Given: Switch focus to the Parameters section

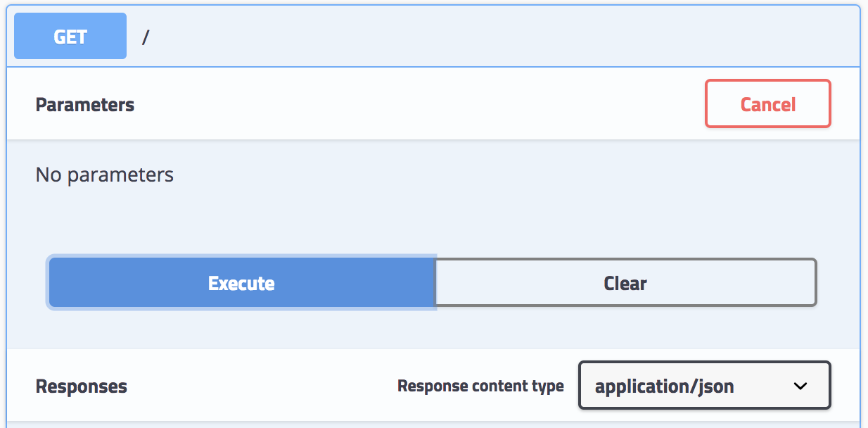Looking at the screenshot, I should click(x=84, y=103).
